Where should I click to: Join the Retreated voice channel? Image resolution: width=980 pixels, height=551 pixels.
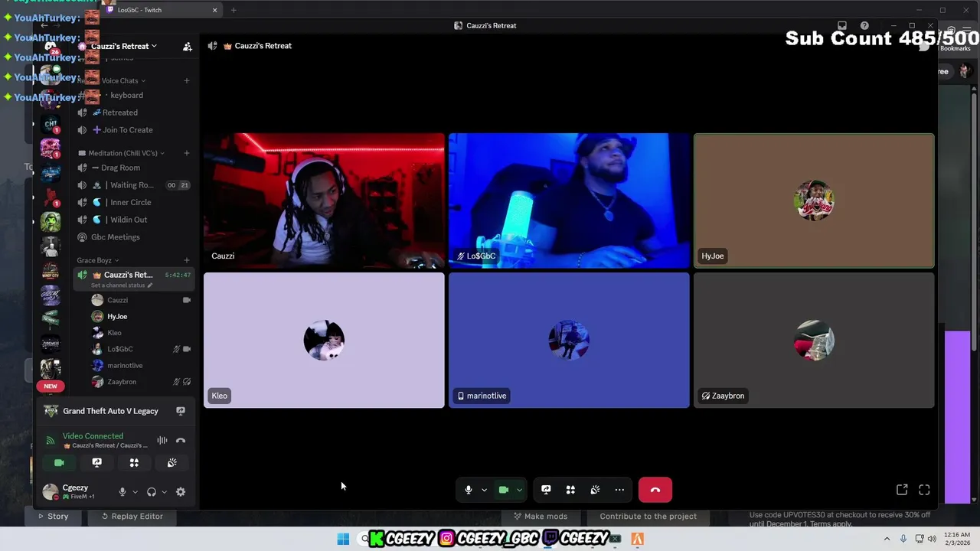[x=133, y=112]
